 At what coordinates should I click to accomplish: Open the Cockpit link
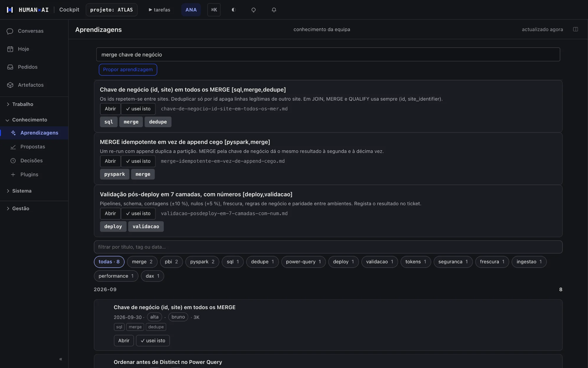pos(69,10)
